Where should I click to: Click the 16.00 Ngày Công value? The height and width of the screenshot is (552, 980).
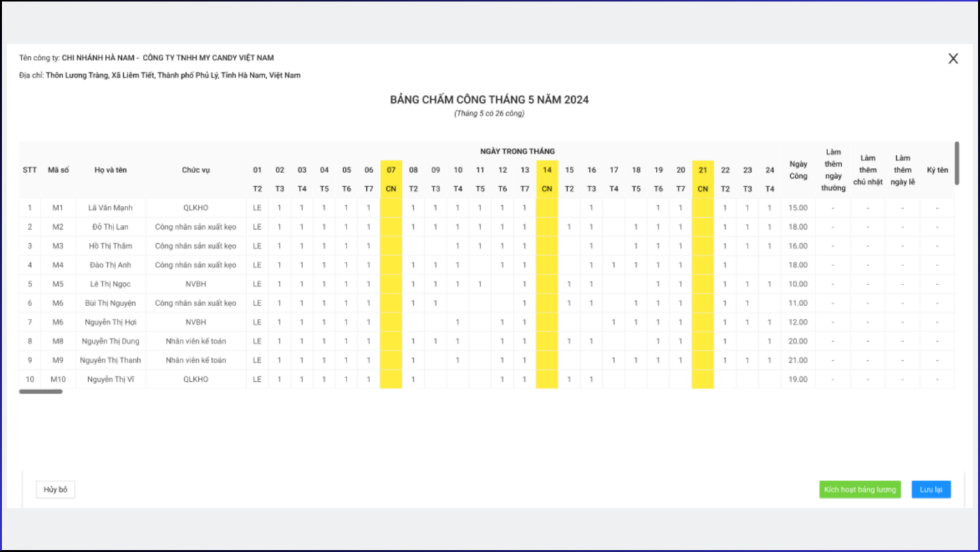[x=798, y=246]
